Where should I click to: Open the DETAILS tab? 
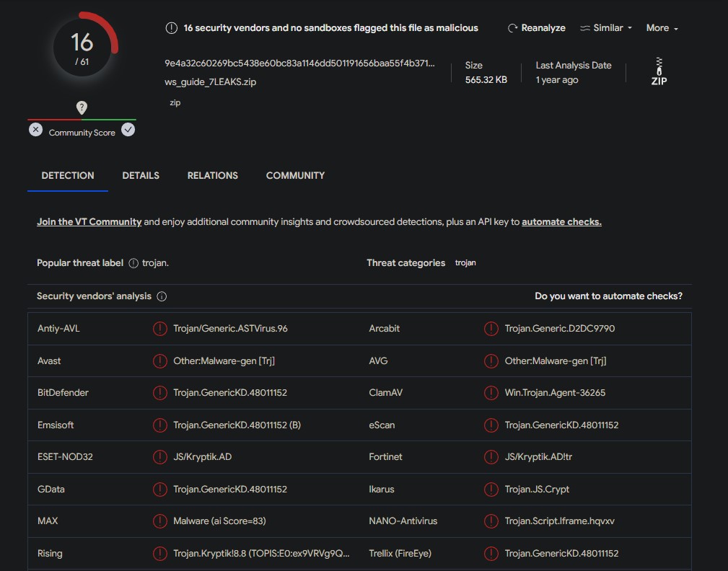click(x=141, y=175)
